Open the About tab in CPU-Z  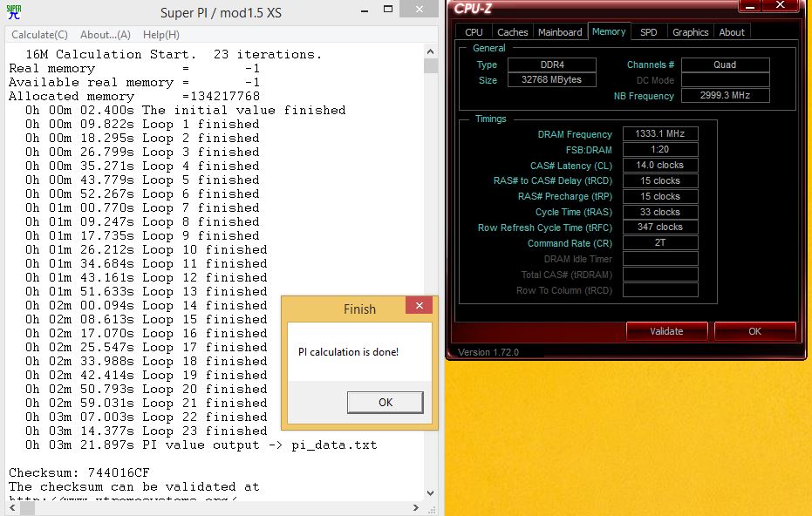[x=731, y=32]
